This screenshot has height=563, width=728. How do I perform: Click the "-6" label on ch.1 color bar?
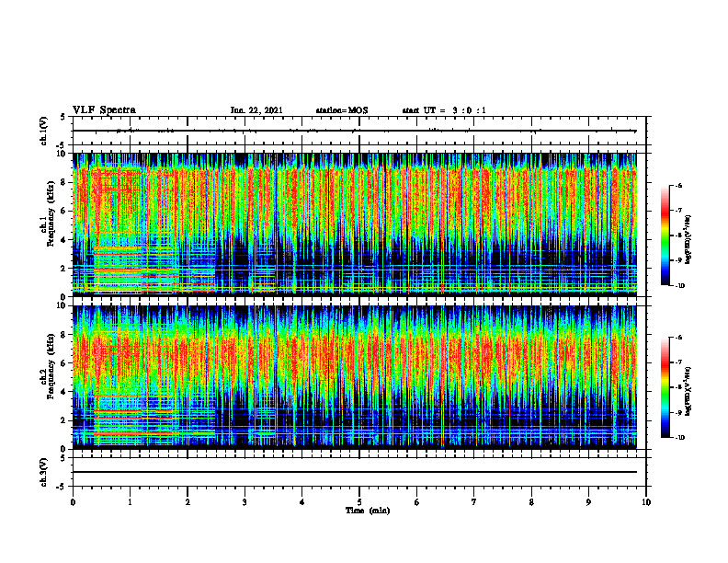678,186
